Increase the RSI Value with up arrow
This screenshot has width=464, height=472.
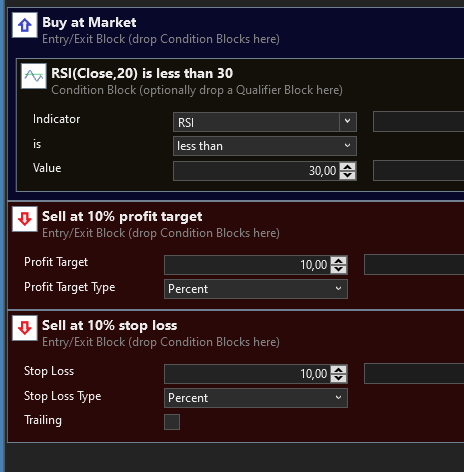[348, 167]
